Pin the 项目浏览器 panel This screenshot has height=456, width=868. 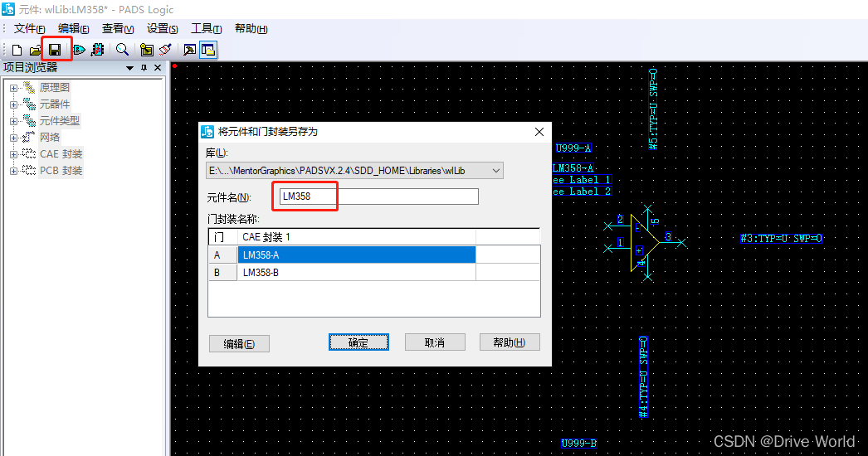(x=144, y=67)
